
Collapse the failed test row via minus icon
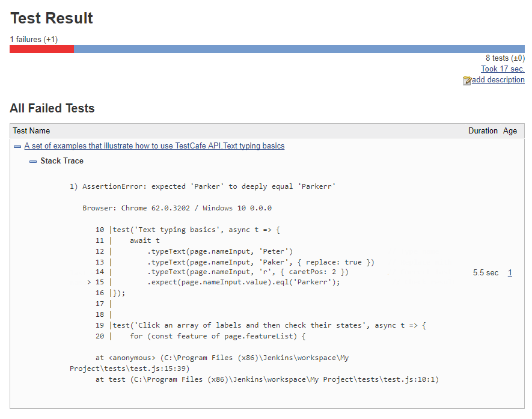(17, 147)
